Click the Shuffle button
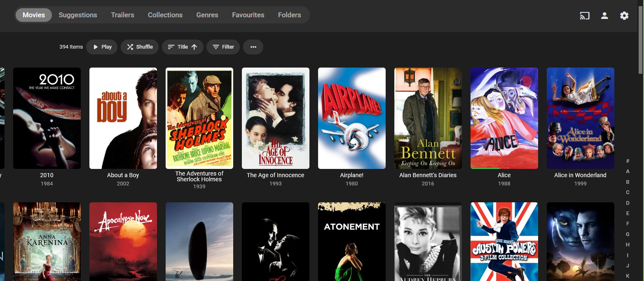The height and width of the screenshot is (281, 644). pyautogui.click(x=140, y=47)
